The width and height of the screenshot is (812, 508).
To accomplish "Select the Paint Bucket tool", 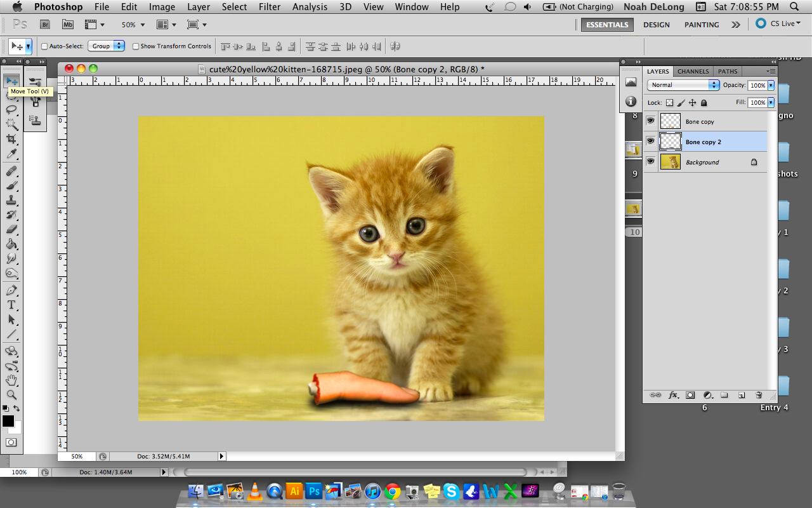I will (x=11, y=244).
